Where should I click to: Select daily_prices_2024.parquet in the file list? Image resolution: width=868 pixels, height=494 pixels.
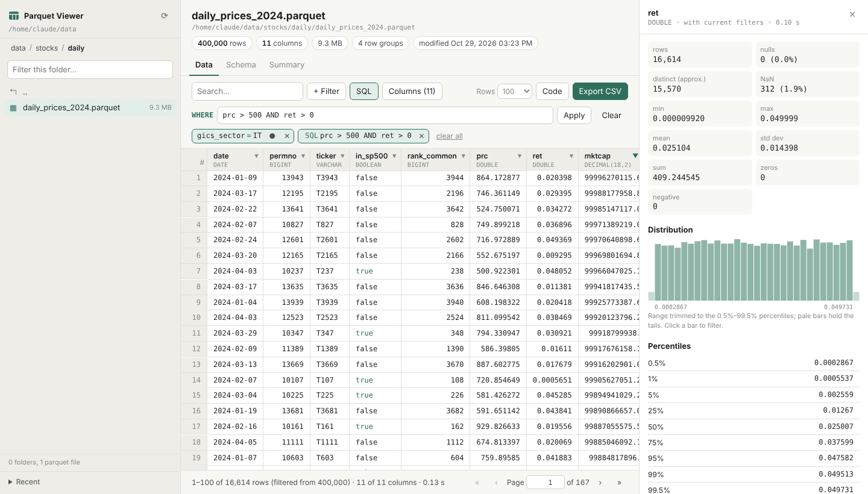(x=90, y=108)
